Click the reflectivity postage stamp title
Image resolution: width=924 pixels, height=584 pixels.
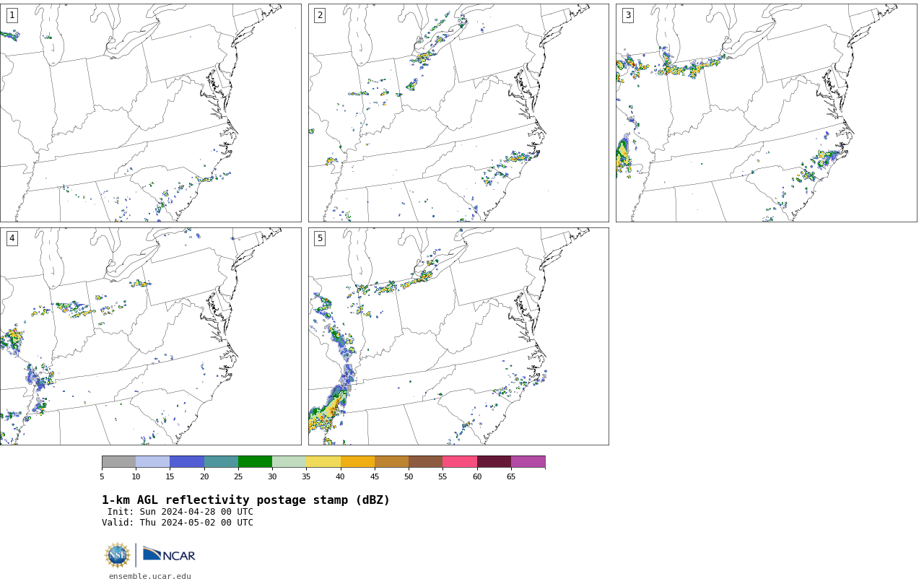pos(245,500)
